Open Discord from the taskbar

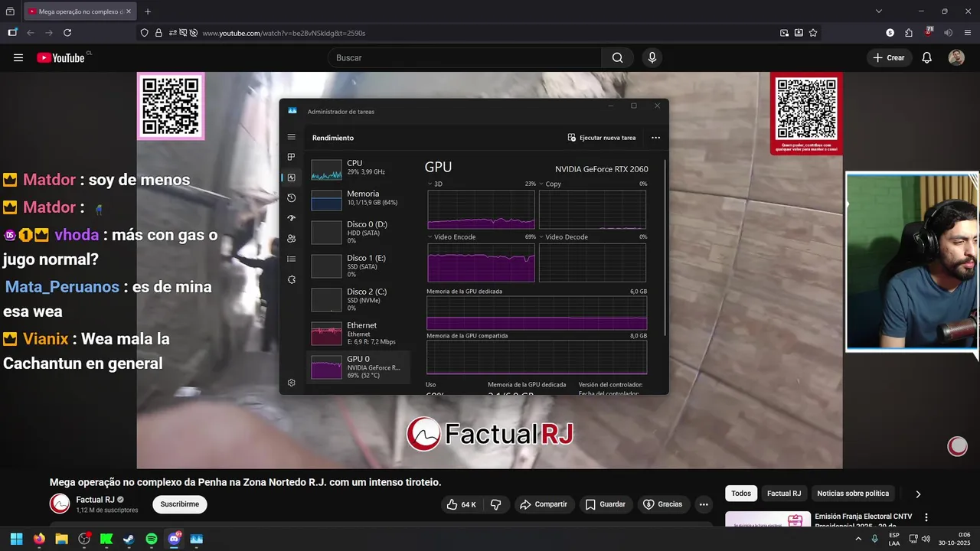tap(174, 539)
